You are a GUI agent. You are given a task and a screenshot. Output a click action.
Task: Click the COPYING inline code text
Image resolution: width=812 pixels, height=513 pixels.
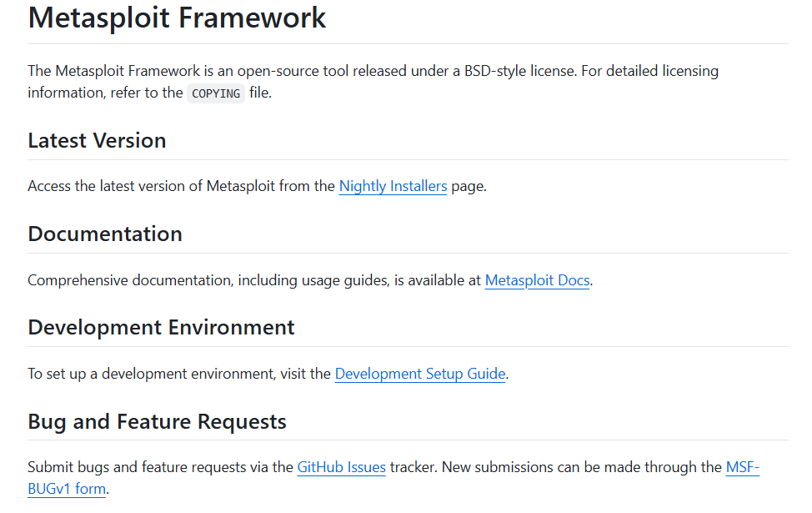pos(216,93)
